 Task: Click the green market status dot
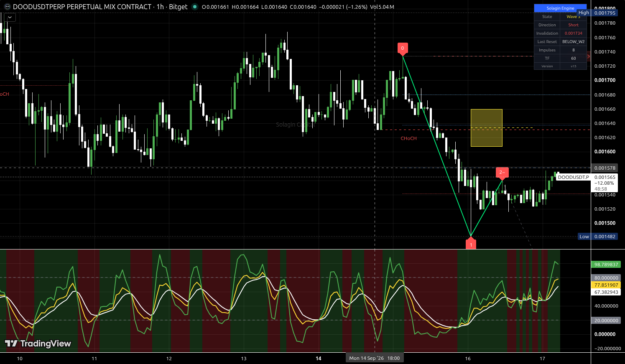[x=194, y=7]
